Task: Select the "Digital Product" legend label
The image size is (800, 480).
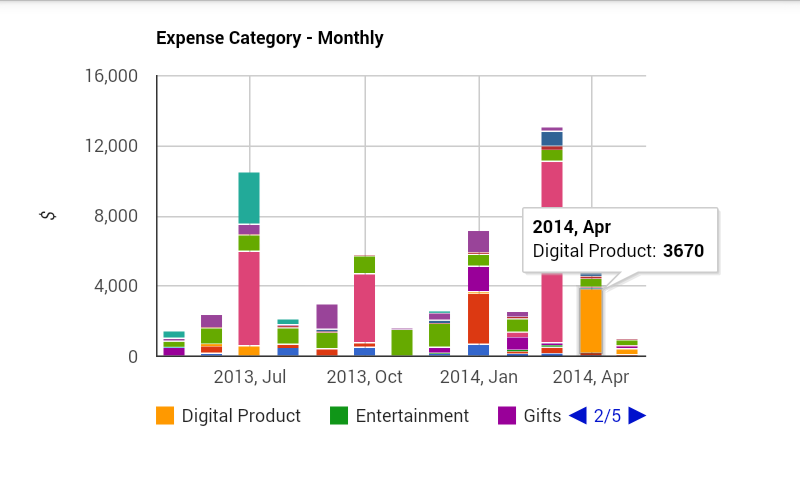Action: click(241, 416)
